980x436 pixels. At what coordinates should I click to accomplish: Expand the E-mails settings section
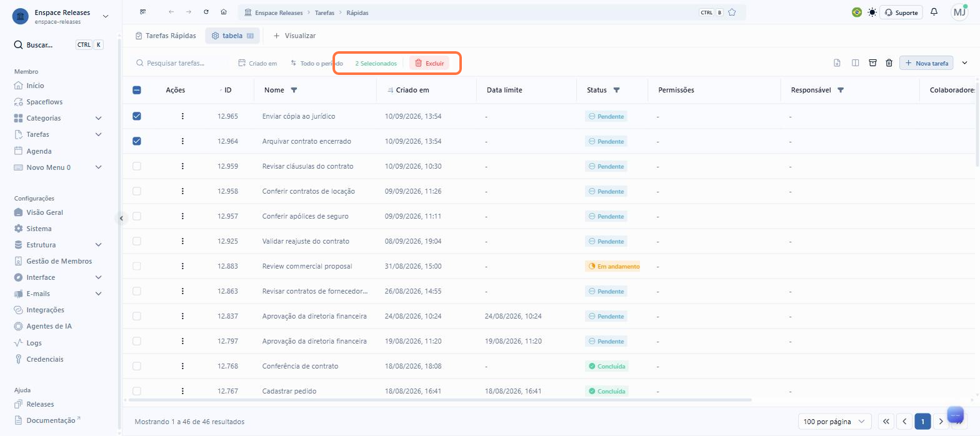[98, 294]
